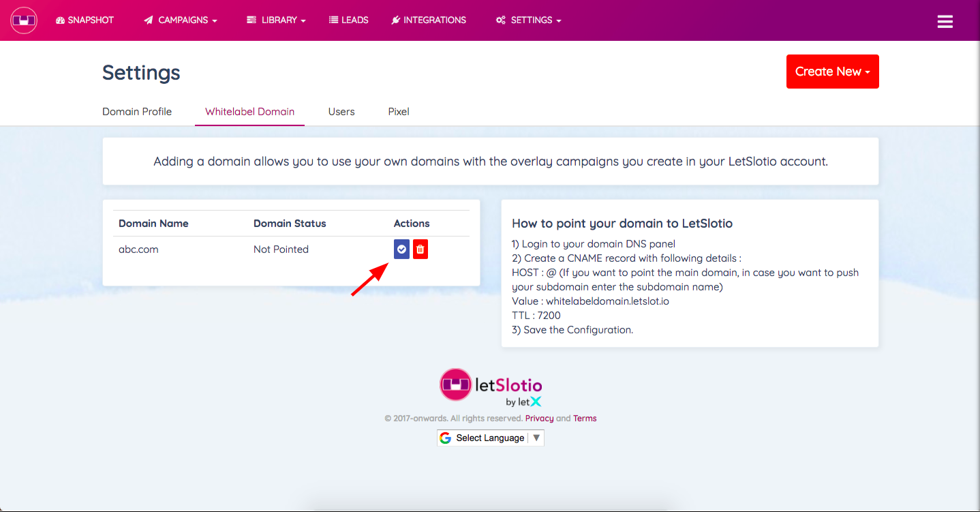Verify abc.com domain with check icon

tap(402, 250)
